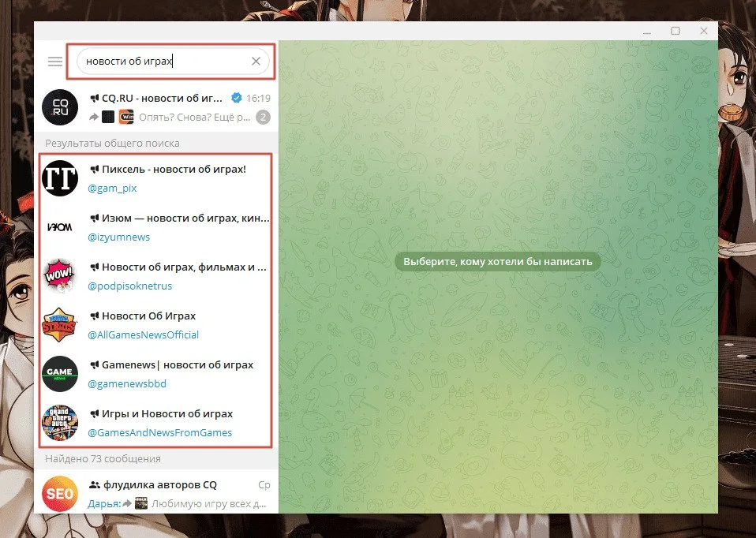Click the unread counter badge showing 2

pyautogui.click(x=263, y=117)
